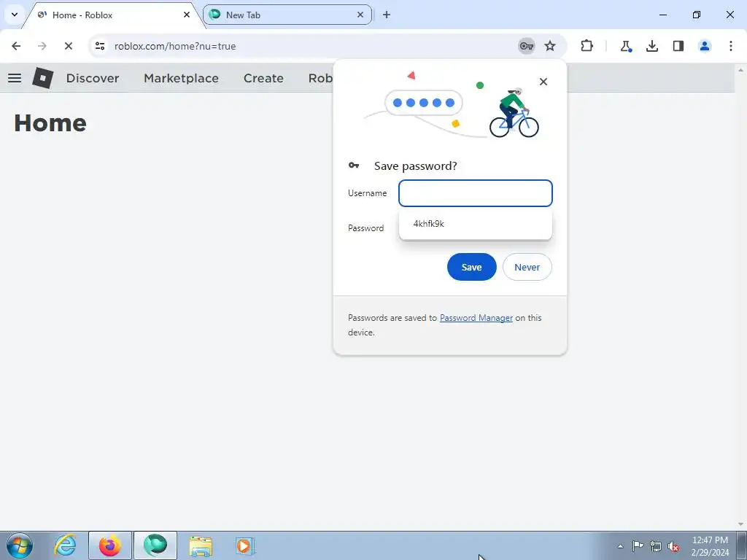Open the Chrome Labs flask icon

click(x=625, y=46)
